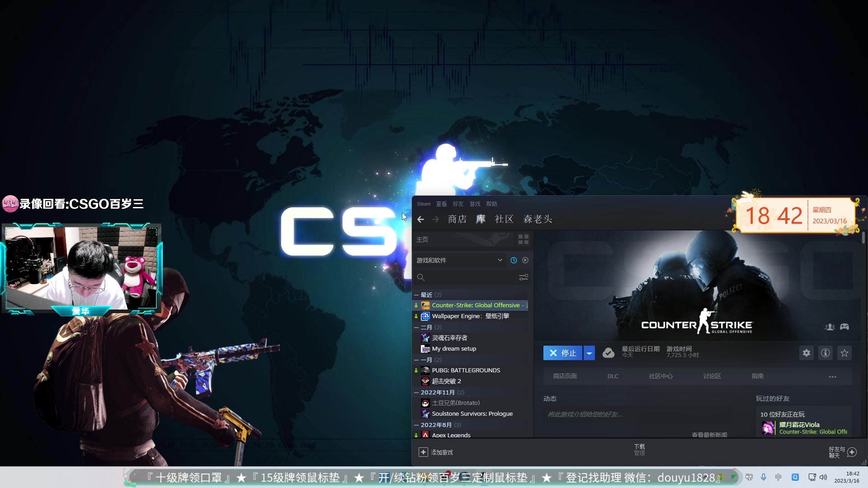The height and width of the screenshot is (488, 868).
Task: Click the Apex Legends list icon
Action: pyautogui.click(x=425, y=435)
